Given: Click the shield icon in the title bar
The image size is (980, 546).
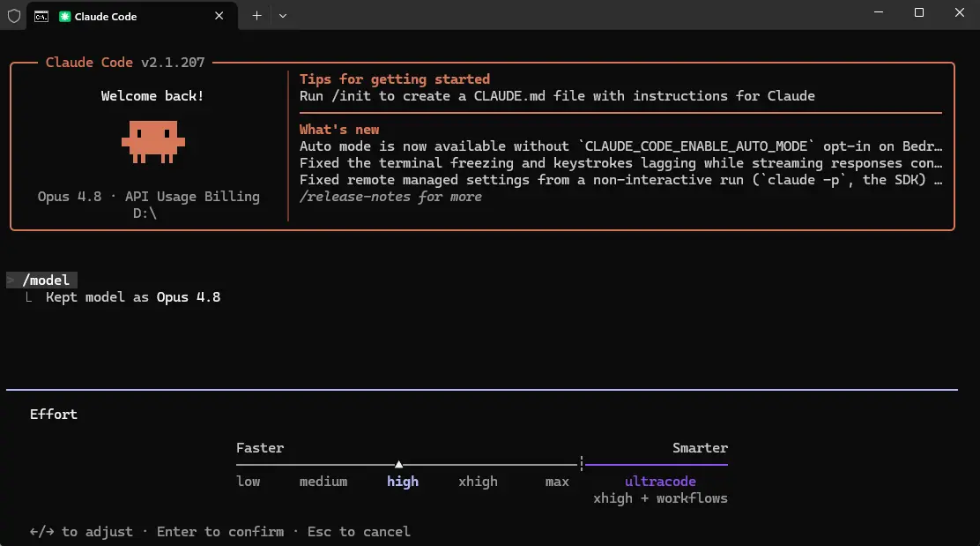Looking at the screenshot, I should click(x=14, y=16).
